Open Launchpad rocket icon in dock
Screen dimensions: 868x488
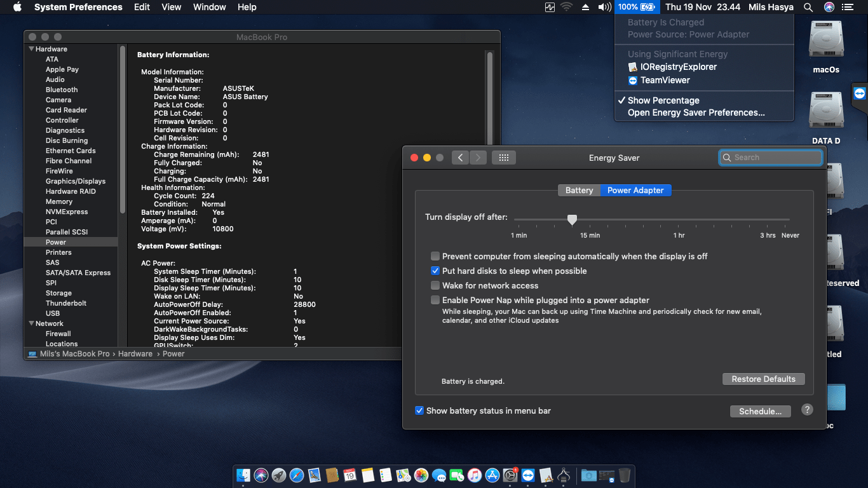278,475
